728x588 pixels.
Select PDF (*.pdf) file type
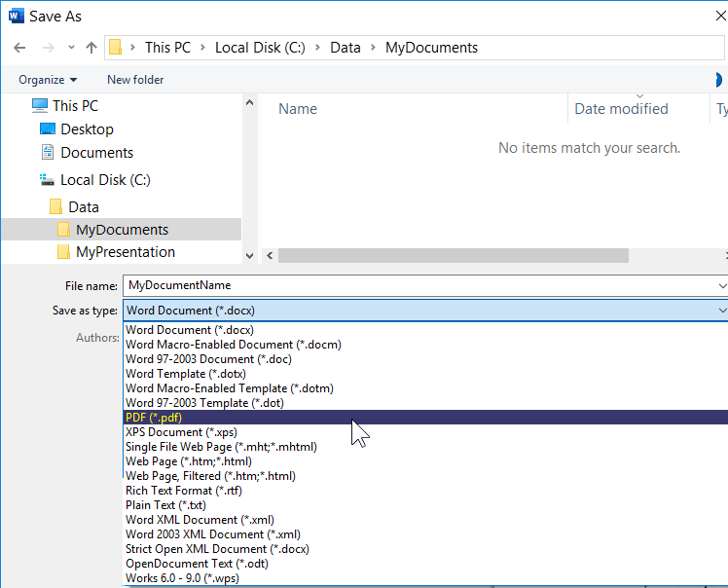point(426,418)
